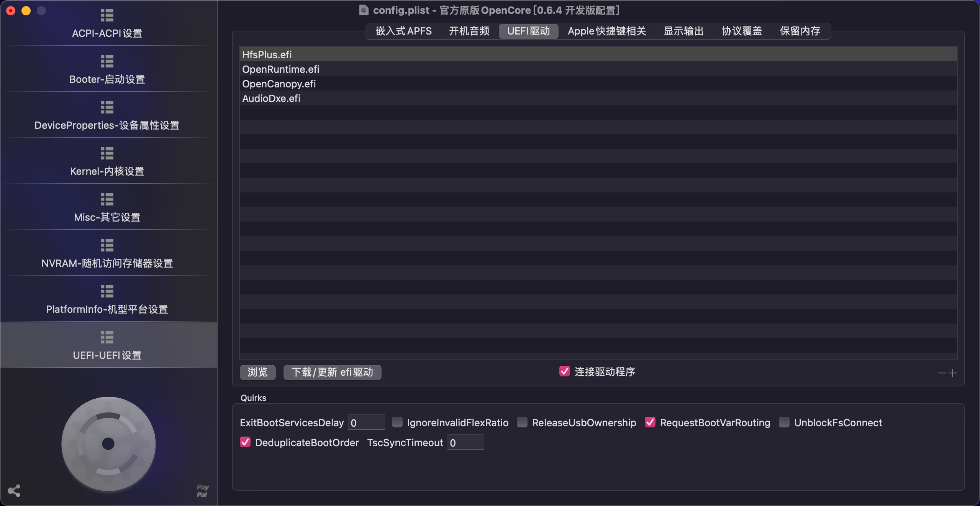
Task: Toggle the 连接驱动程序 checkbox
Action: (x=564, y=371)
